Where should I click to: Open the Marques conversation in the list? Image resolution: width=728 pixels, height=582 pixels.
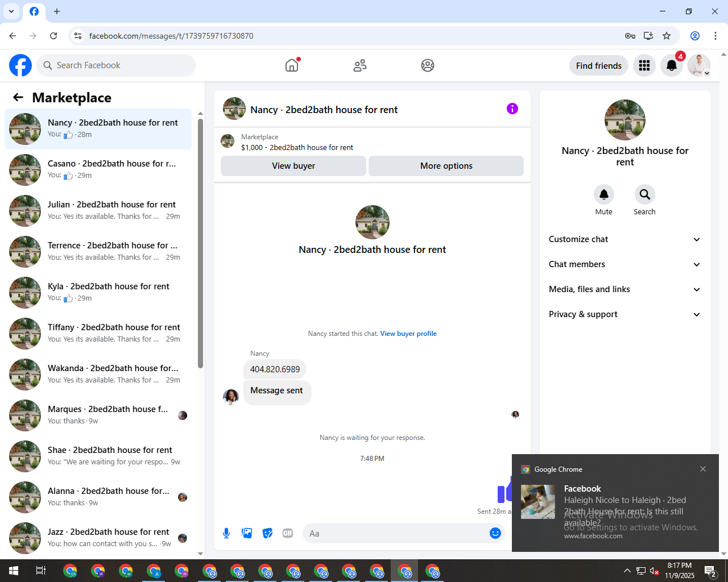[x=98, y=415]
